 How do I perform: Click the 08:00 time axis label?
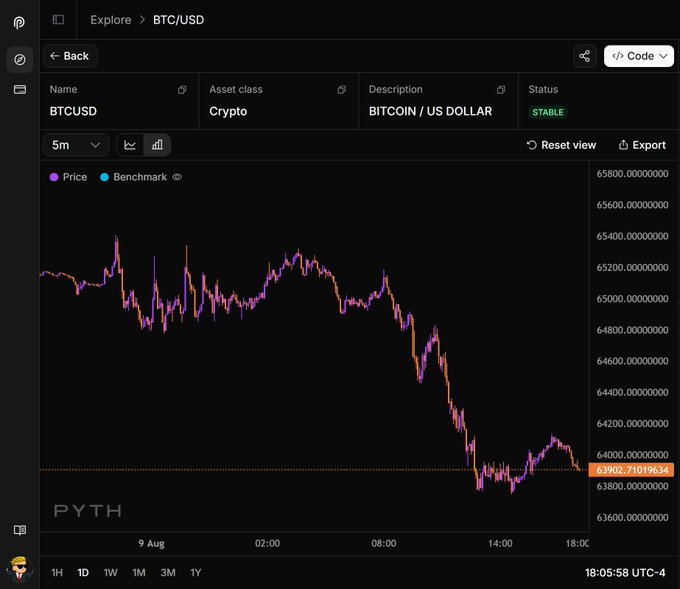384,543
